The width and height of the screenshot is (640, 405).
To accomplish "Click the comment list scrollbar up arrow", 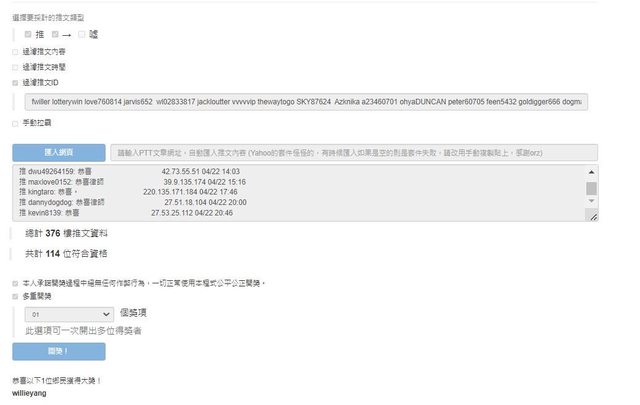I will 591,172.
